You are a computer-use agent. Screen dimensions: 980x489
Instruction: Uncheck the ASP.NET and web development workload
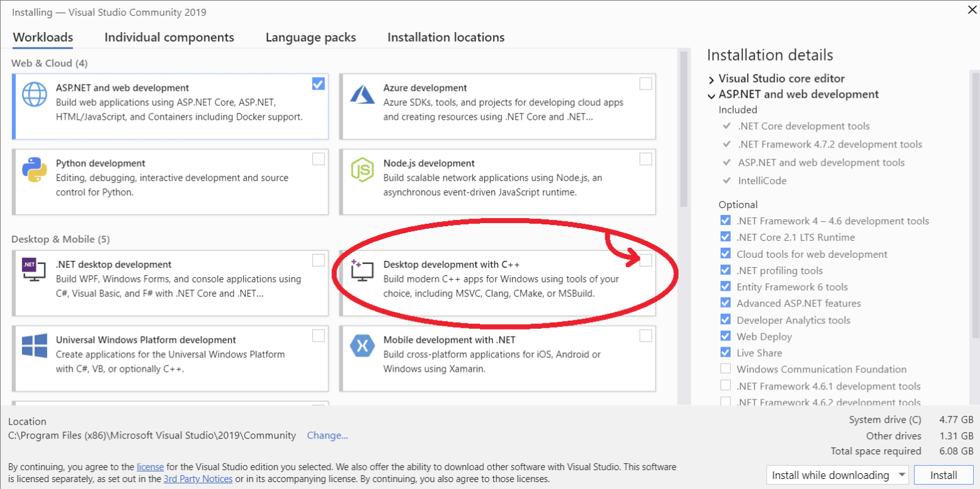(318, 84)
